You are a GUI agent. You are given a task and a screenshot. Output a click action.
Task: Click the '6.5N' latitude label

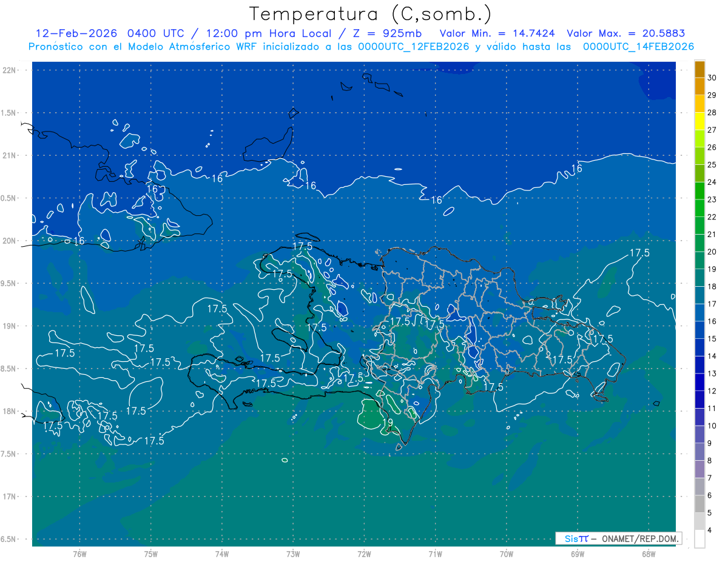tap(9, 539)
